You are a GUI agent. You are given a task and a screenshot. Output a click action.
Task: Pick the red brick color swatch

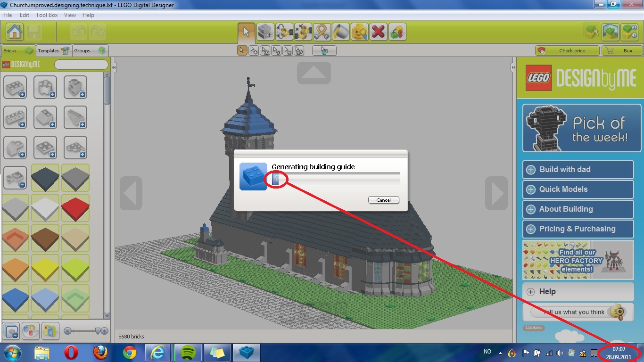75,208
